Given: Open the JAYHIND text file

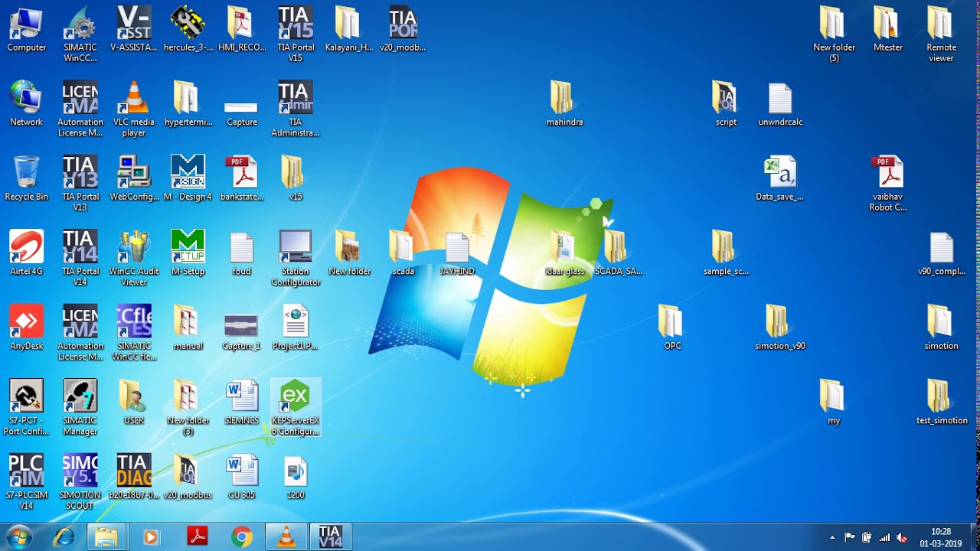Looking at the screenshot, I should 457,253.
